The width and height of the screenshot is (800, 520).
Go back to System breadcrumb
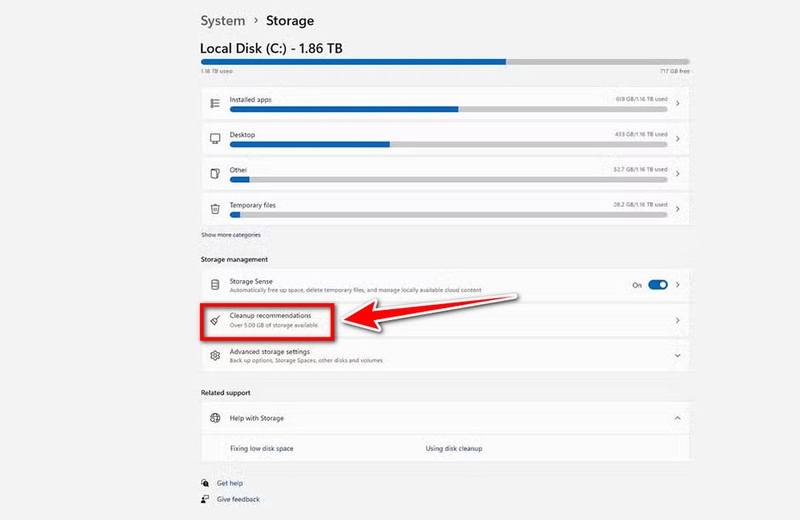pyautogui.click(x=222, y=21)
